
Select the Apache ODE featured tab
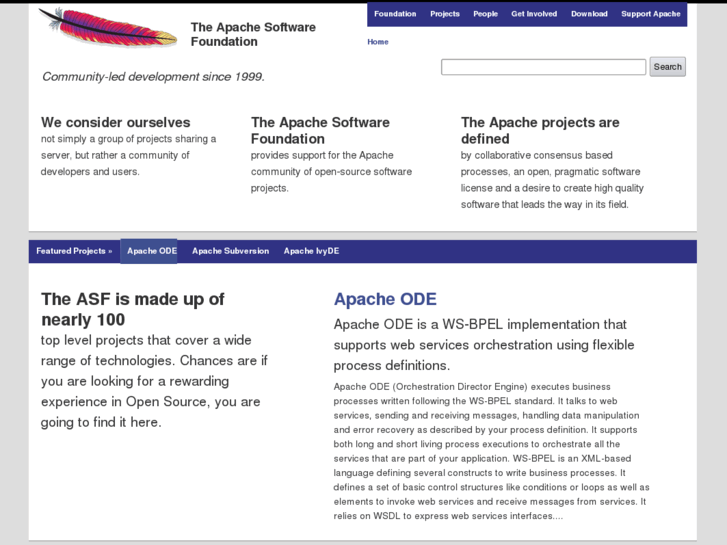point(149,251)
